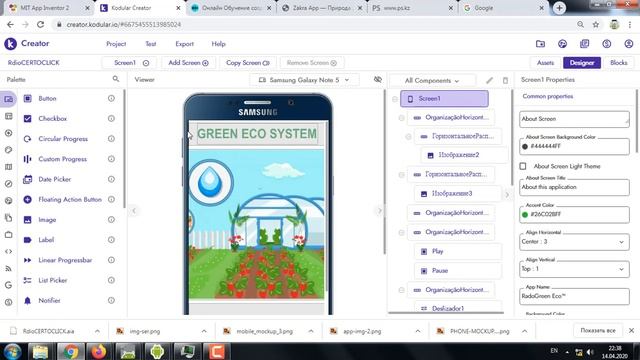Expand the img-ser.png download options

click(x=204, y=331)
